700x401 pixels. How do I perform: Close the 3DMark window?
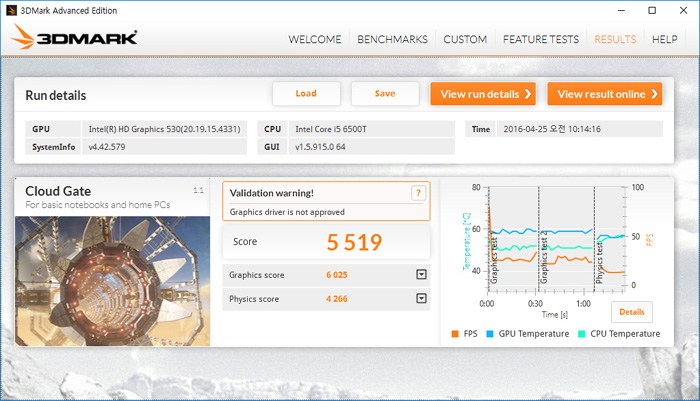[683, 10]
